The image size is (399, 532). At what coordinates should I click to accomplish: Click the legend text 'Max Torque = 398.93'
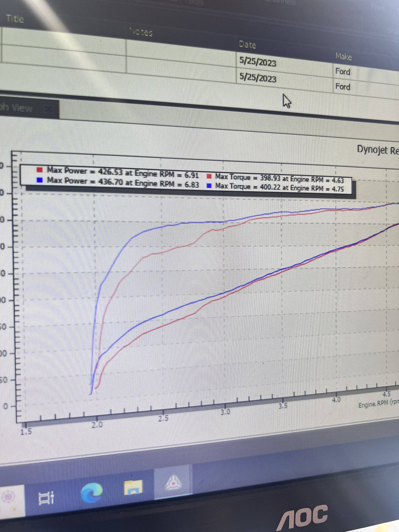248,178
